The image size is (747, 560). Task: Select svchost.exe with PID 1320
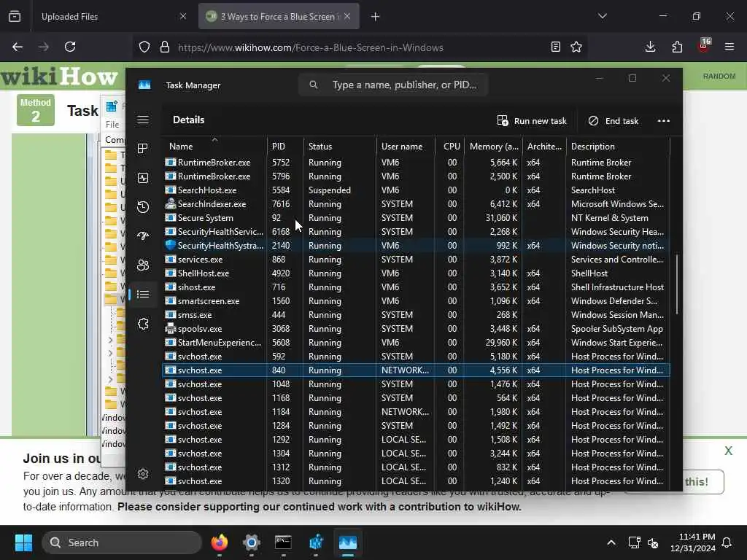pyautogui.click(x=416, y=481)
